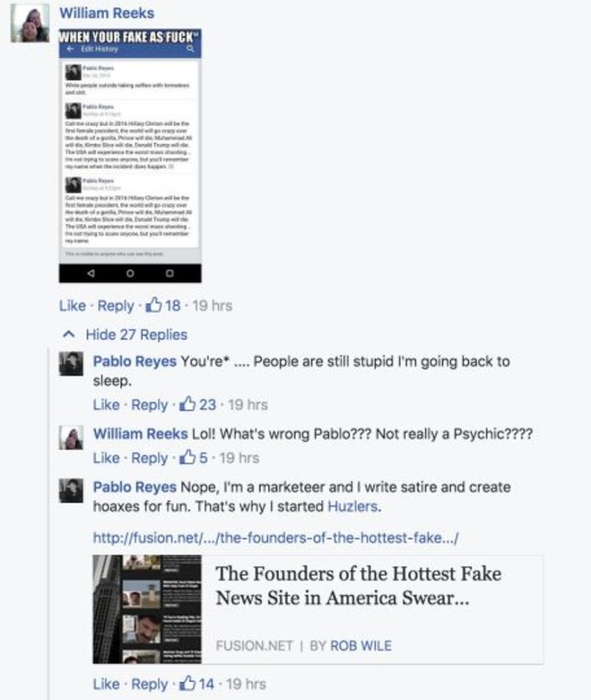Image resolution: width=591 pixels, height=700 pixels.
Task: Click thumbs-up icon showing 5 likes
Action: pos(188,457)
